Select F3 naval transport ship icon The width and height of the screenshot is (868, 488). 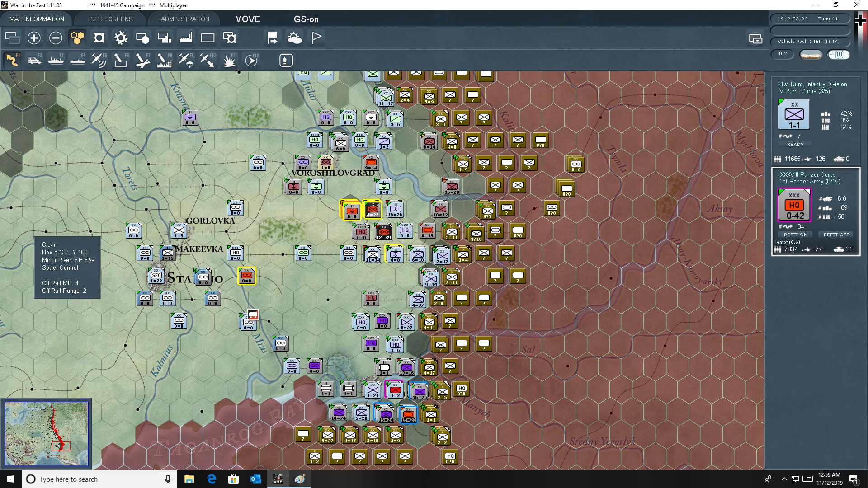pyautogui.click(x=56, y=60)
